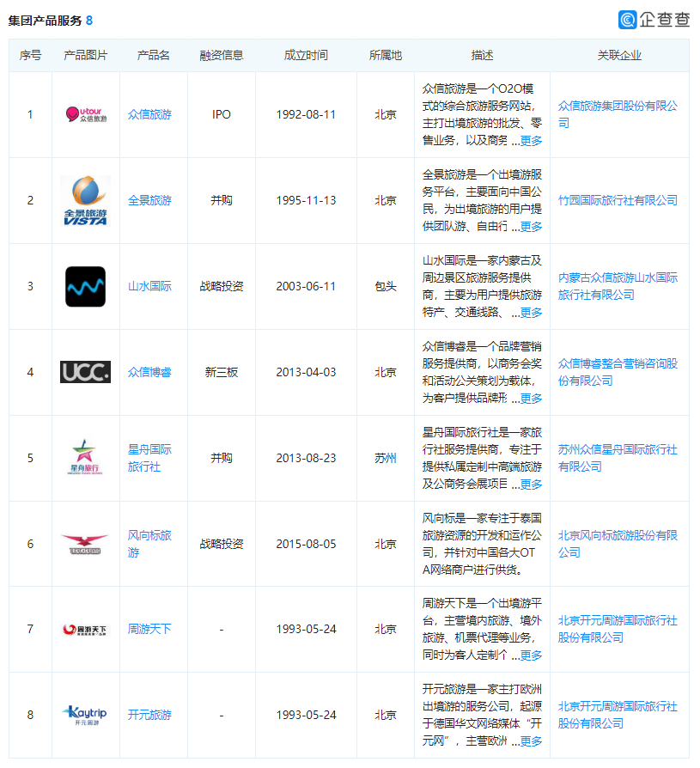
Task: Open the 山水国际 product name link
Action: 149,287
